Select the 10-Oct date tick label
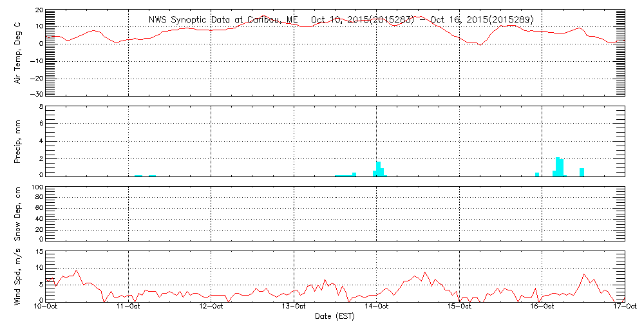The image size is (644, 322). 46,307
